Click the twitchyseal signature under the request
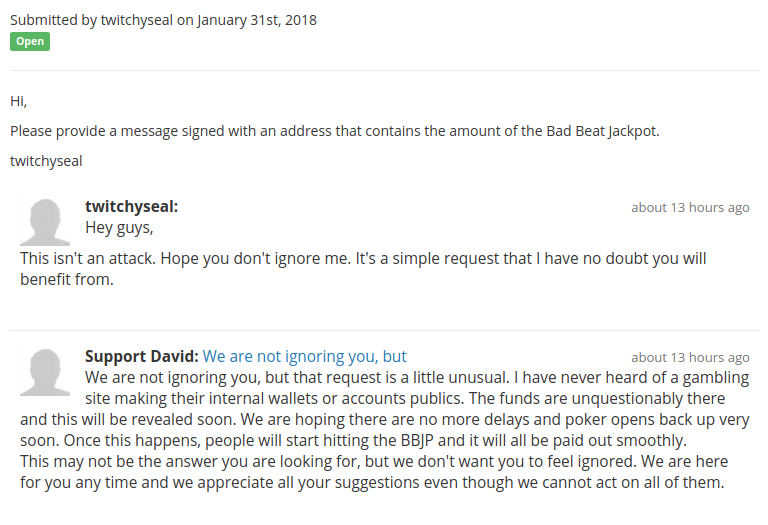 [46, 161]
